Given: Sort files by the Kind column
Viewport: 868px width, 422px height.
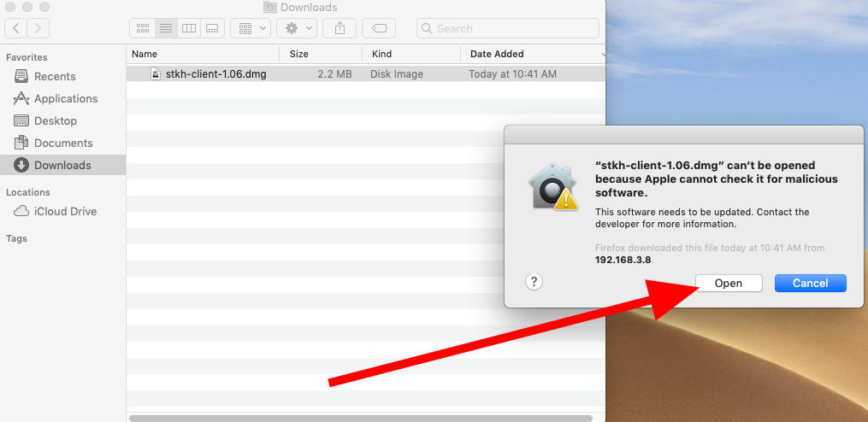Looking at the screenshot, I should click(x=411, y=54).
